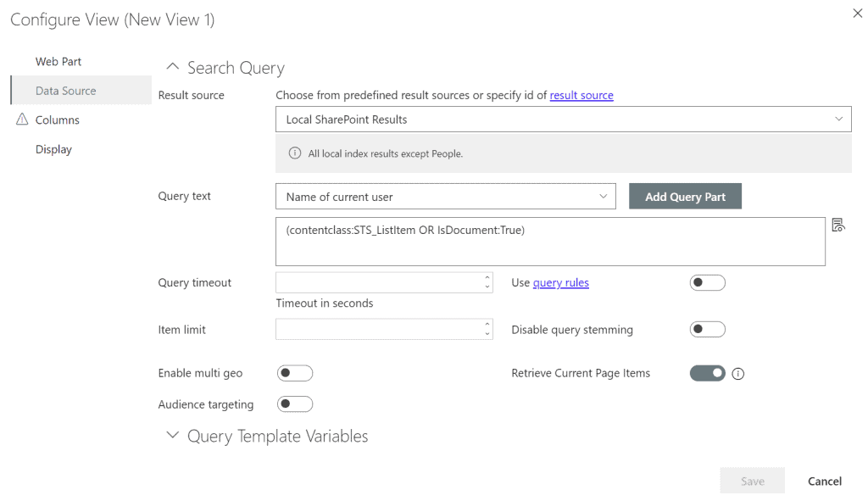Disable Retrieve Current Page Items
868x501 pixels.
pos(707,373)
